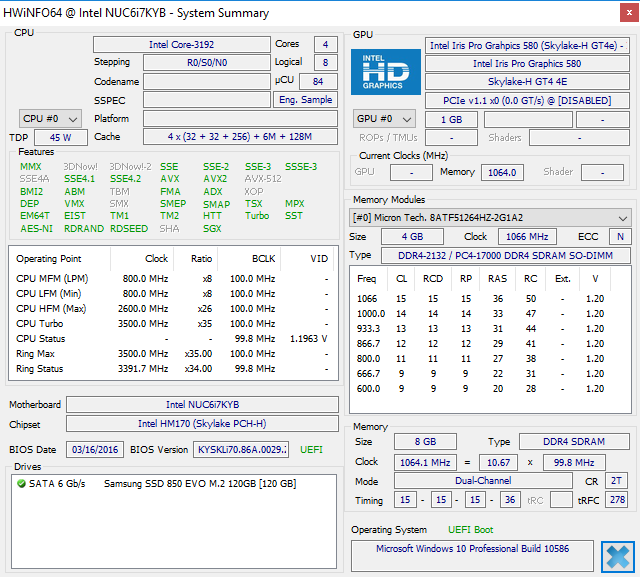Click the Skylake-H GT4 4E field

(x=527, y=82)
